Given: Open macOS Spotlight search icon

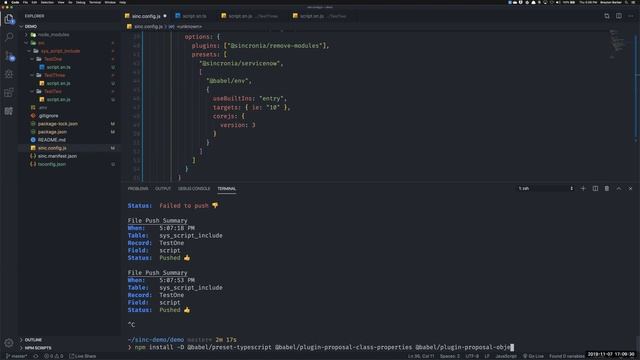Looking at the screenshot, I should click(x=627, y=2).
